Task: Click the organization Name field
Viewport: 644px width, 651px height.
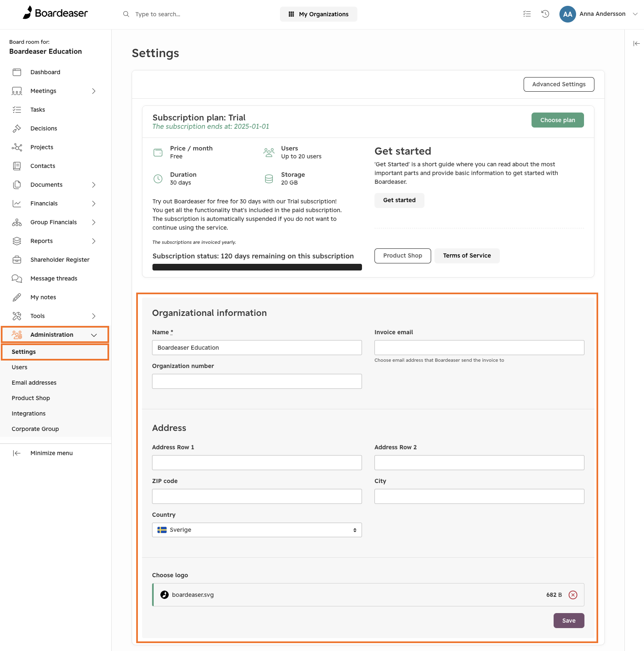Action: click(257, 348)
